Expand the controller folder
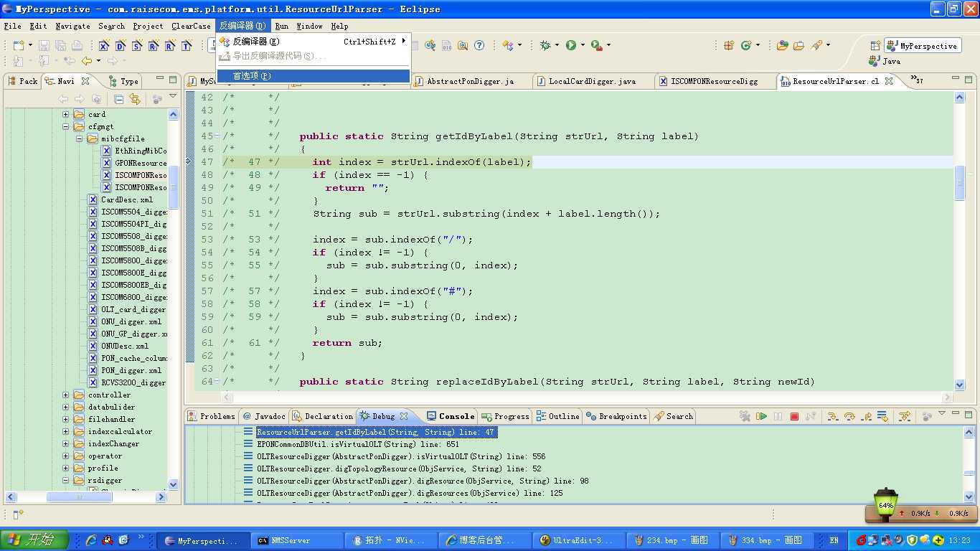The width and height of the screenshot is (980, 551). point(66,395)
